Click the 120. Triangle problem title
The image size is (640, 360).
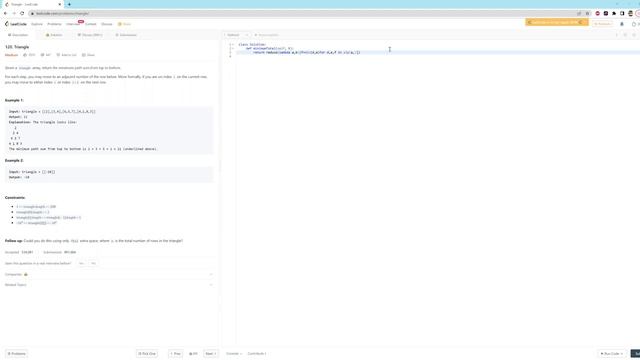coord(17,47)
